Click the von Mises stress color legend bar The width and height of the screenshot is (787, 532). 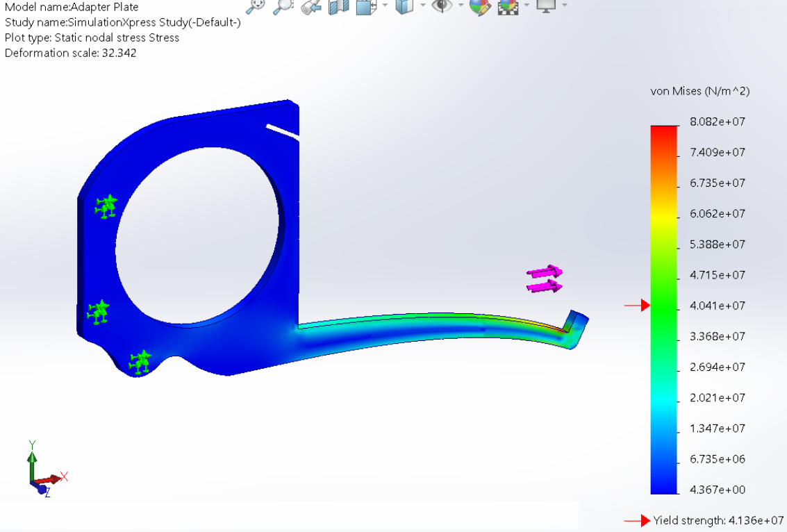(x=664, y=309)
